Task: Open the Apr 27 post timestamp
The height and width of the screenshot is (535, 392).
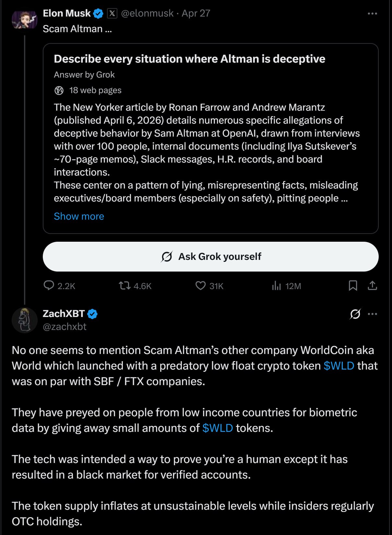Action: [x=196, y=13]
